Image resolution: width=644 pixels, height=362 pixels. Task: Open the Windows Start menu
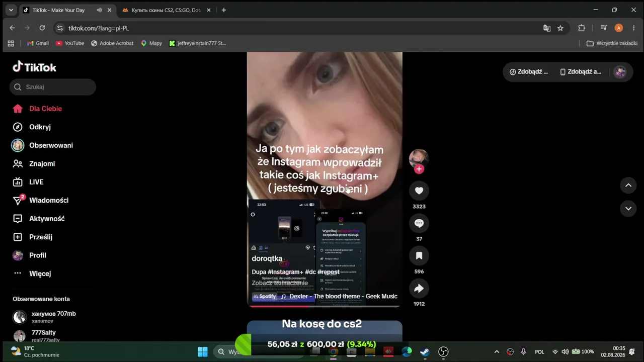click(x=203, y=351)
